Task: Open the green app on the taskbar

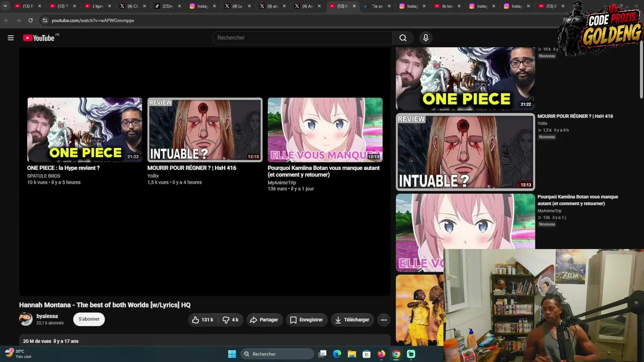Action: coord(411,354)
